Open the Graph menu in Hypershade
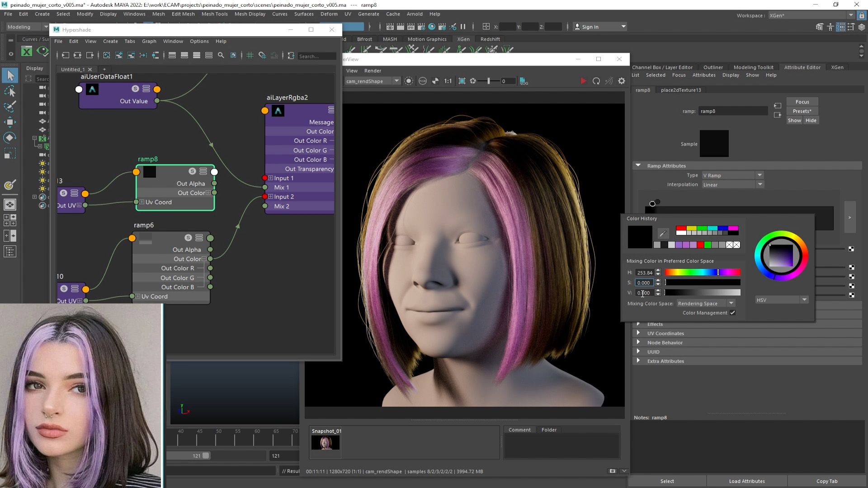 [149, 41]
